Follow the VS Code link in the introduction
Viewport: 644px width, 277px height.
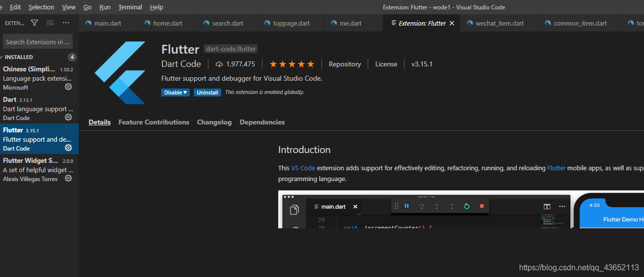click(x=303, y=168)
